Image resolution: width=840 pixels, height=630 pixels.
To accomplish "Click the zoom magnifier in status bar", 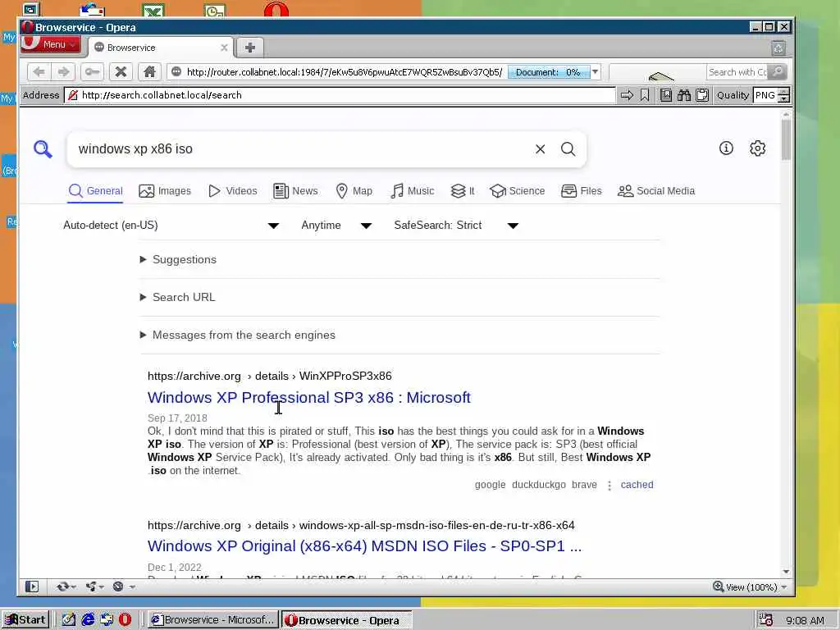I will 719,587.
